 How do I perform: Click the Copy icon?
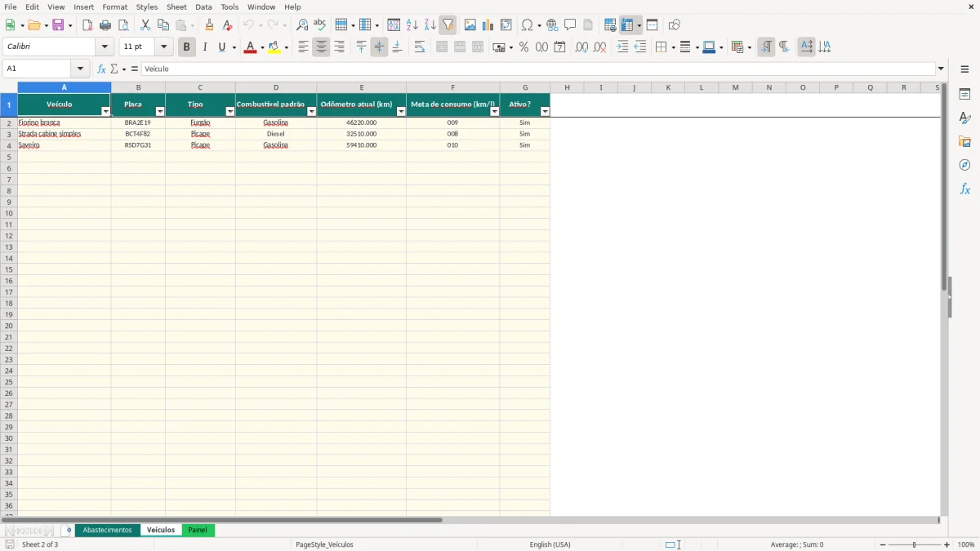163,25
